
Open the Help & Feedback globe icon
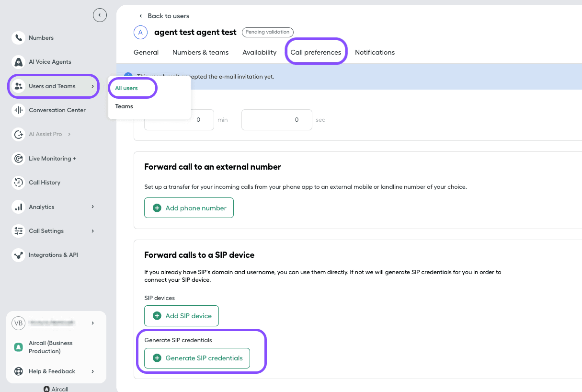[18, 371]
